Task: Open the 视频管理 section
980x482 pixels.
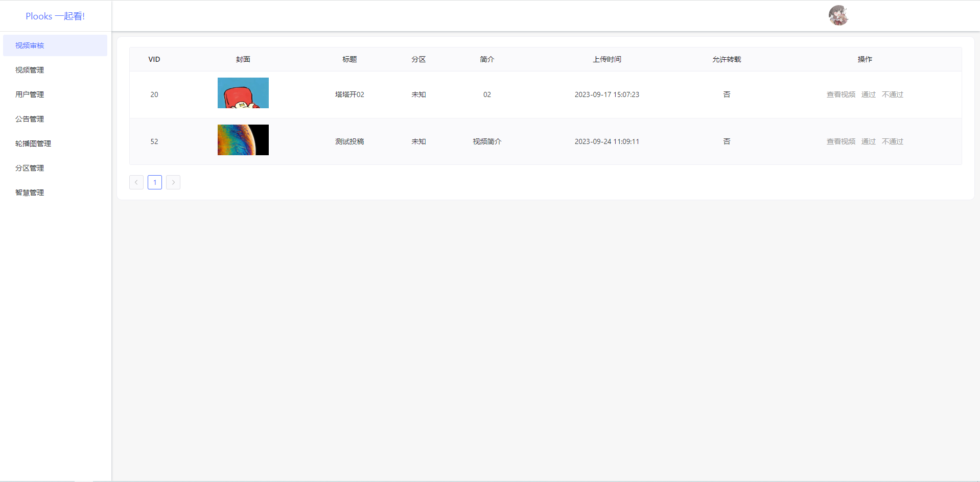Action: pos(29,69)
